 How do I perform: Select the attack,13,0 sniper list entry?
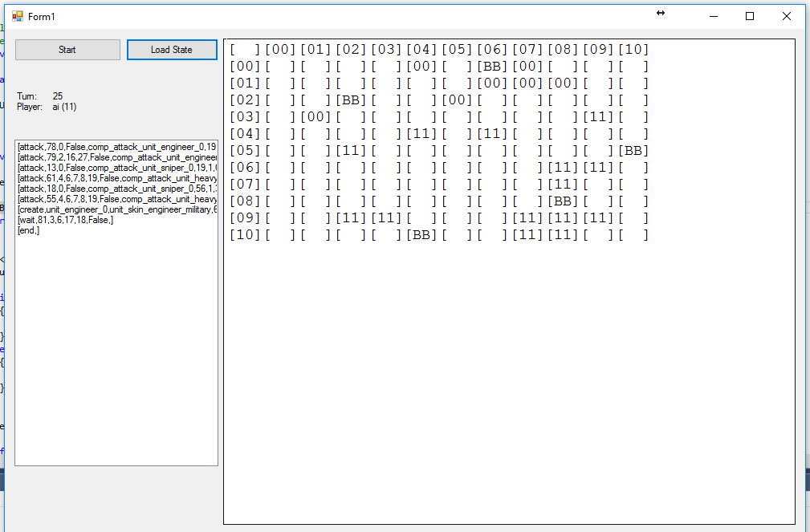[116, 168]
